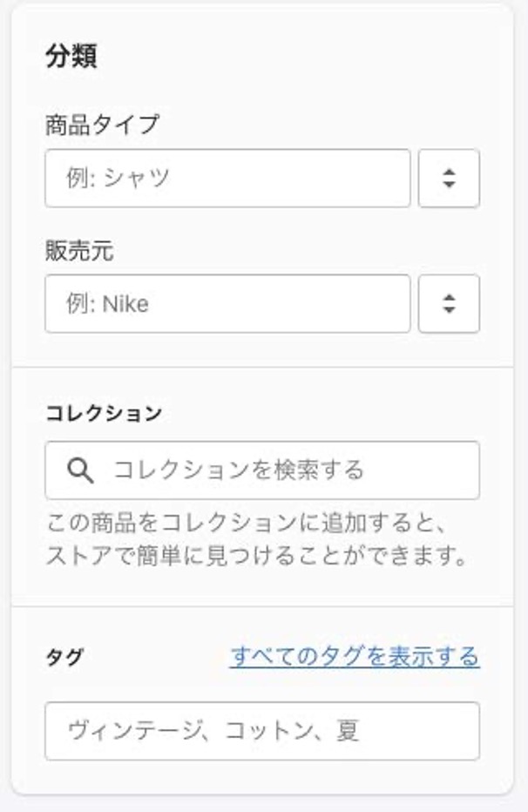This screenshot has width=528, height=812.
Task: Click the up arrow beside 商品タイプ field
Action: click(x=449, y=172)
